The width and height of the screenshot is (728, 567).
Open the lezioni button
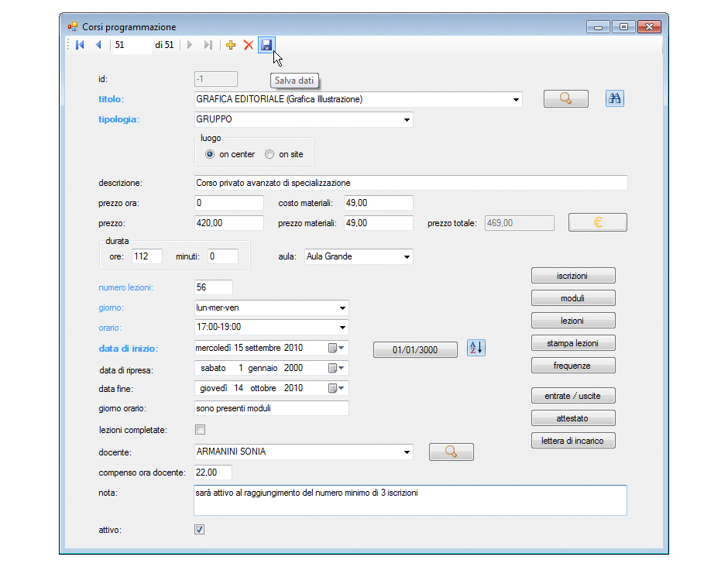click(x=573, y=321)
